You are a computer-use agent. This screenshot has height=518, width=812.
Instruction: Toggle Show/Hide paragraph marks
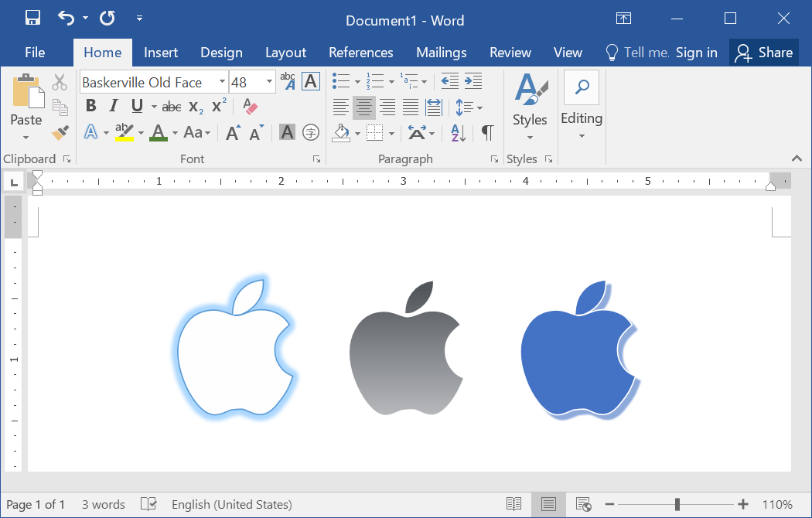point(487,132)
